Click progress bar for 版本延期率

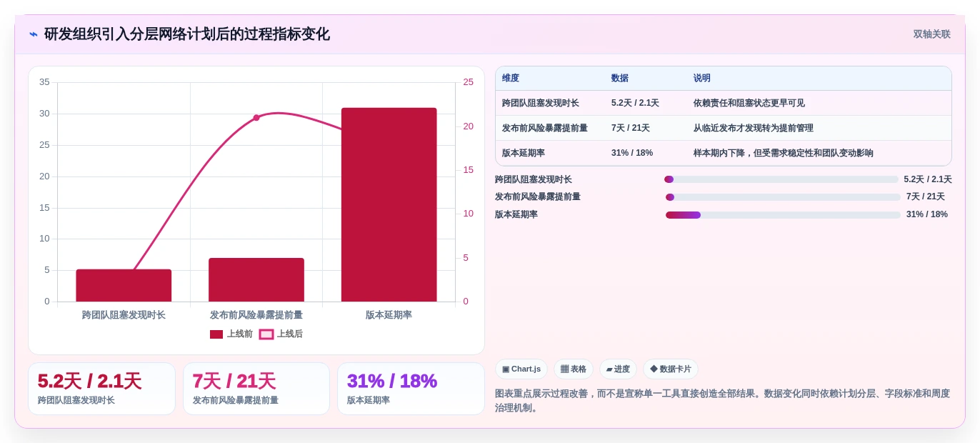pos(783,215)
